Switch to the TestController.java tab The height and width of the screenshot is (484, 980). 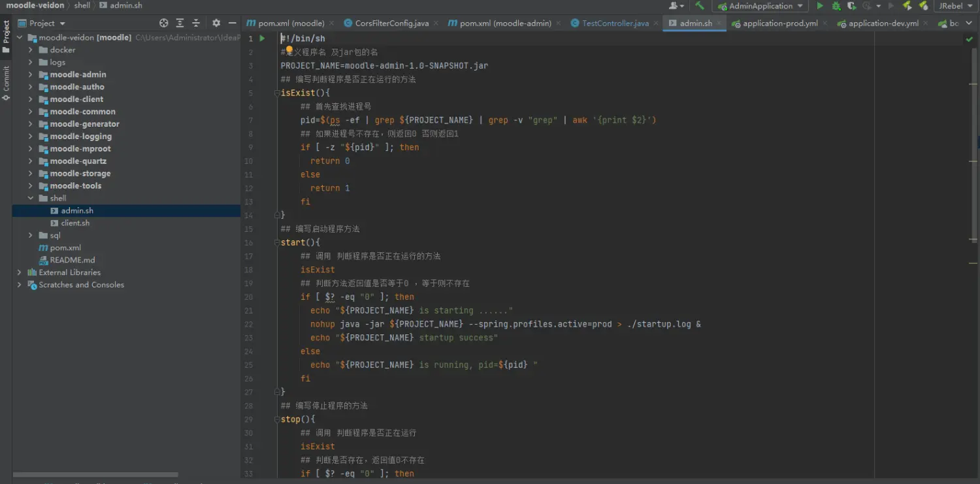coord(615,23)
